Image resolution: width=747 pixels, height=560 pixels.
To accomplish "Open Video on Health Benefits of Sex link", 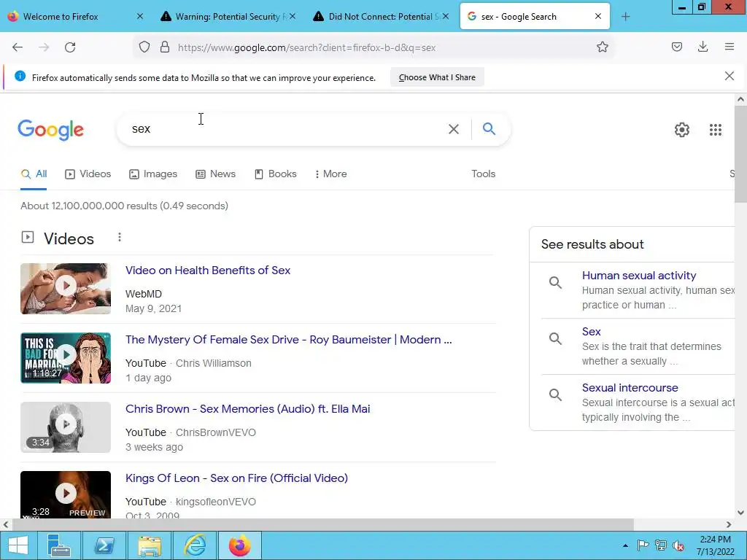I will pos(208,271).
